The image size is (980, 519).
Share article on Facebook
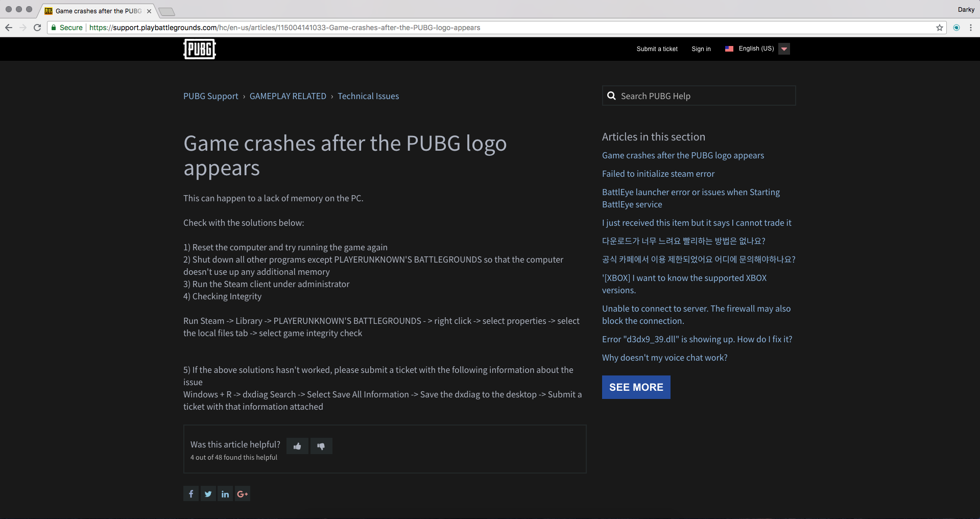coord(191,493)
